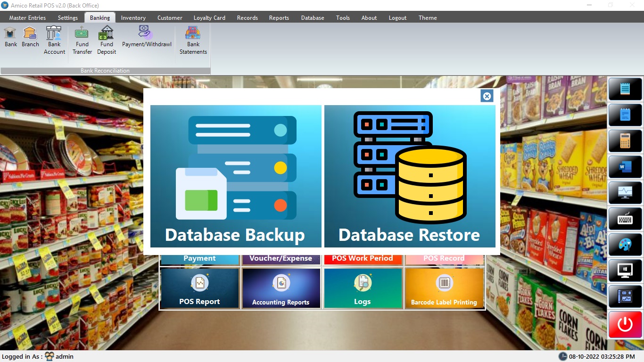Open the Inventory menu tab

[133, 18]
